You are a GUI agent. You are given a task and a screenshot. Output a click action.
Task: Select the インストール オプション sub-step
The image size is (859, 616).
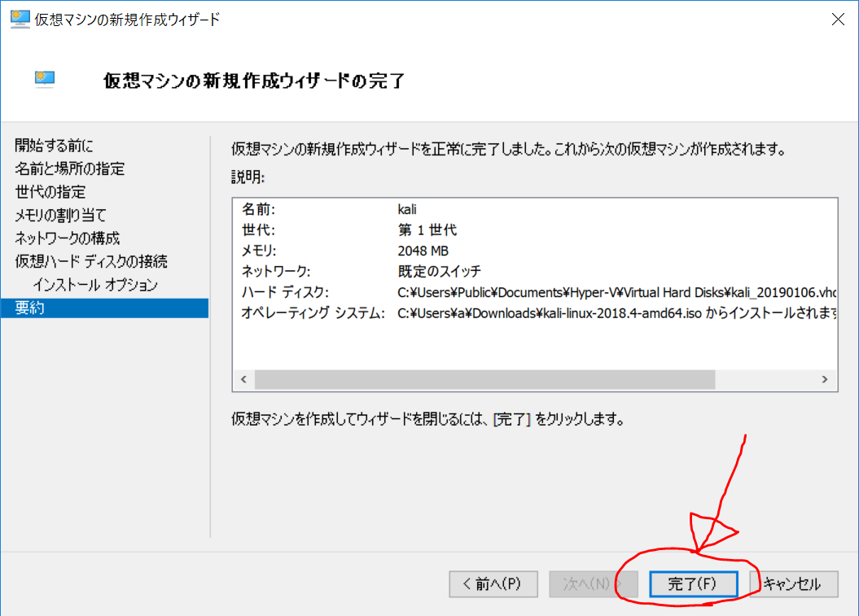[95, 285]
